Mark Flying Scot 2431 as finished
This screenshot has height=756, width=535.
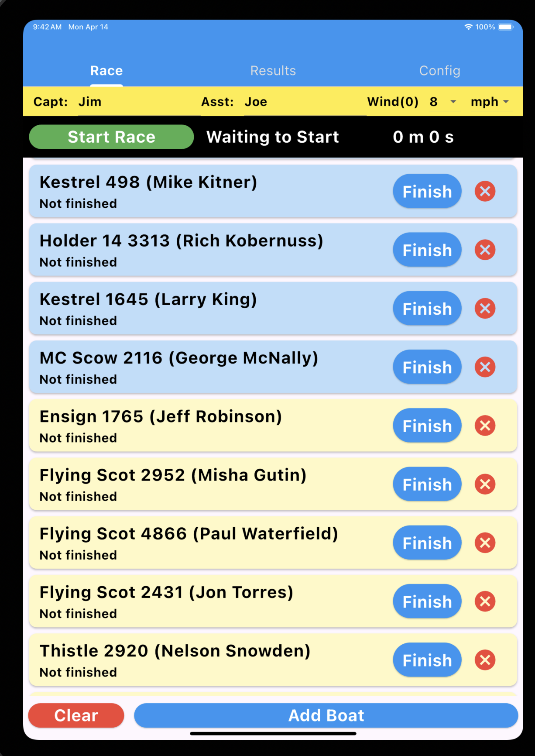(x=427, y=601)
